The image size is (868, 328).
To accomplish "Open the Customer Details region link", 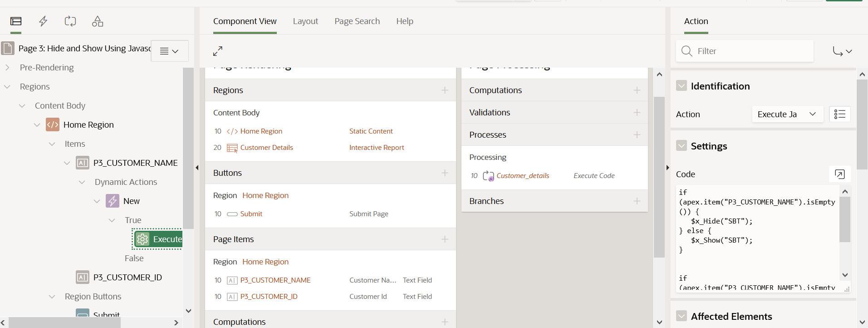I will pos(266,148).
